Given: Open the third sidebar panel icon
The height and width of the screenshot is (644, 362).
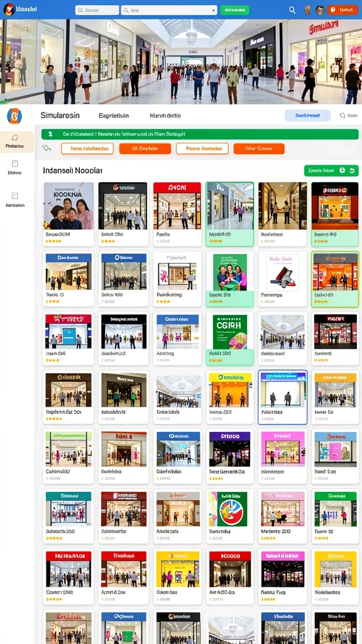Looking at the screenshot, I should point(15,196).
